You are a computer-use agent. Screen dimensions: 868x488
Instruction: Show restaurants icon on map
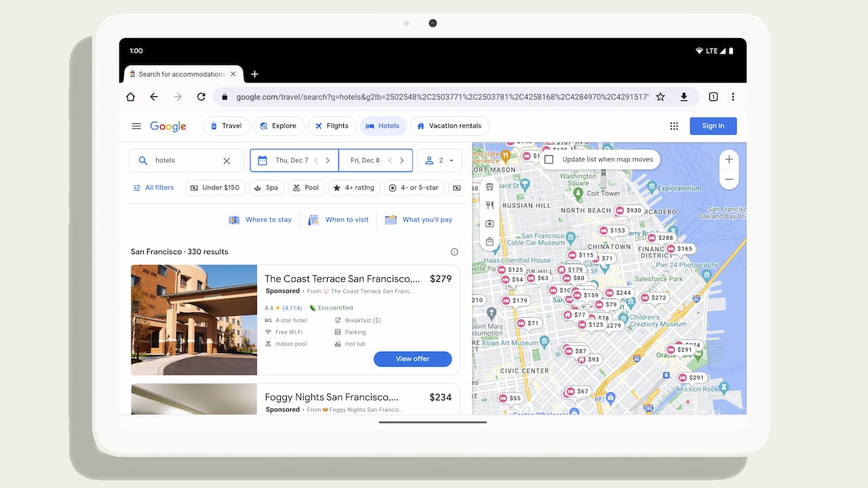point(490,205)
